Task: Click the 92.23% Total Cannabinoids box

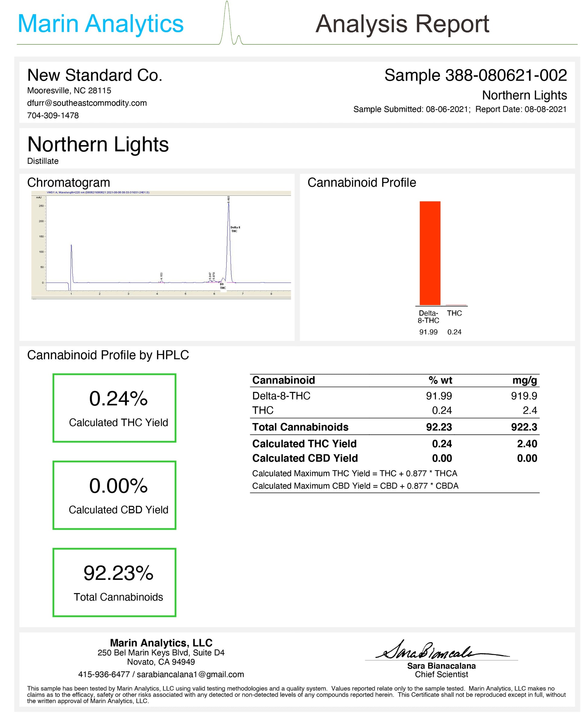Action: click(115, 582)
